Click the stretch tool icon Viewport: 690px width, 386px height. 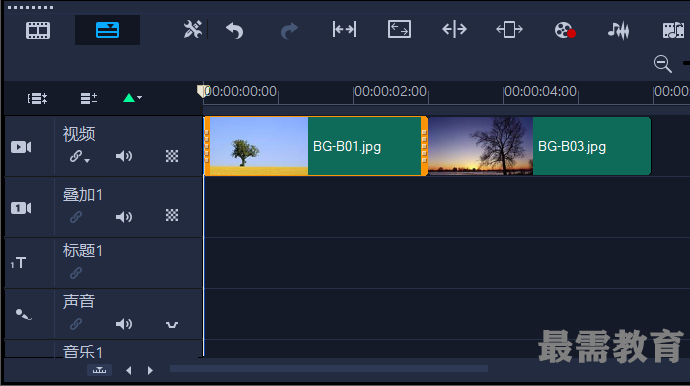399,29
